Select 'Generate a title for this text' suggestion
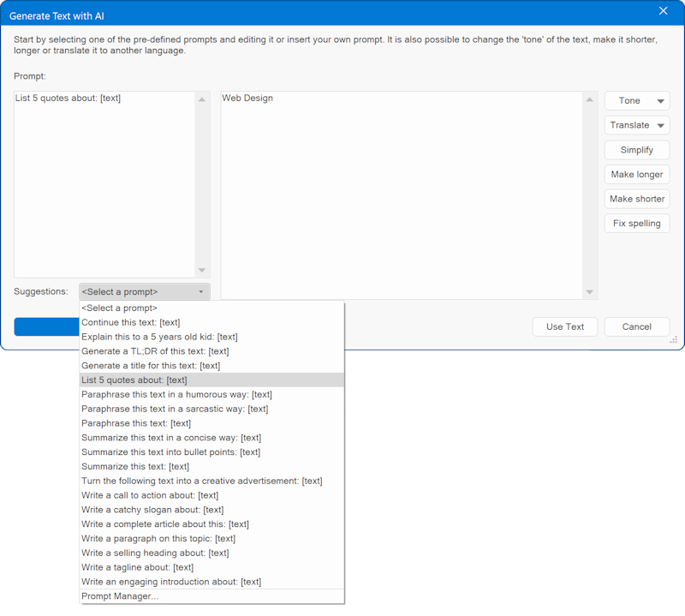 [211, 366]
